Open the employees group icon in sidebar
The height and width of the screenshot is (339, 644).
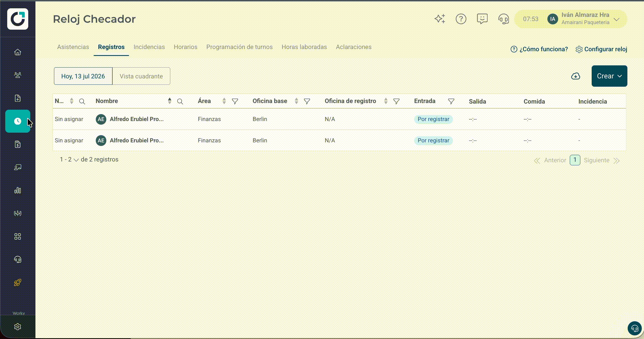(x=17, y=75)
